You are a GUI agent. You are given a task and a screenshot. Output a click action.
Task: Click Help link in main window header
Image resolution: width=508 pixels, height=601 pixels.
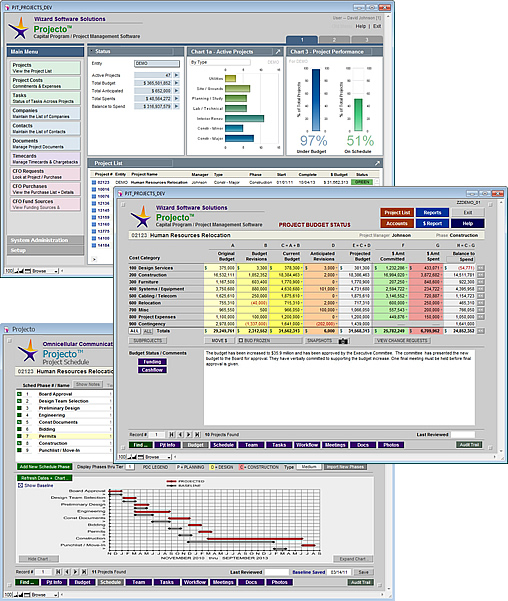[360, 26]
